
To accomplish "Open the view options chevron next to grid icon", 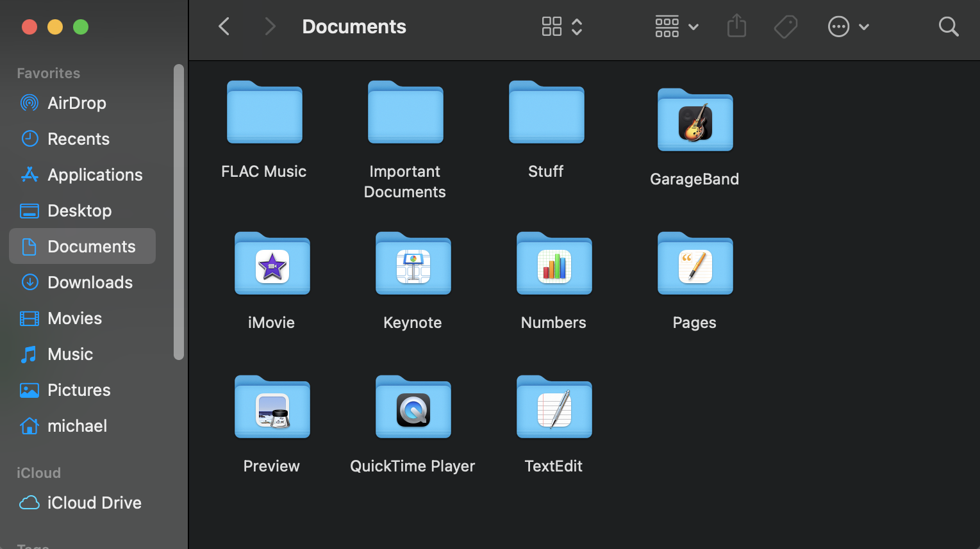I will pyautogui.click(x=576, y=26).
